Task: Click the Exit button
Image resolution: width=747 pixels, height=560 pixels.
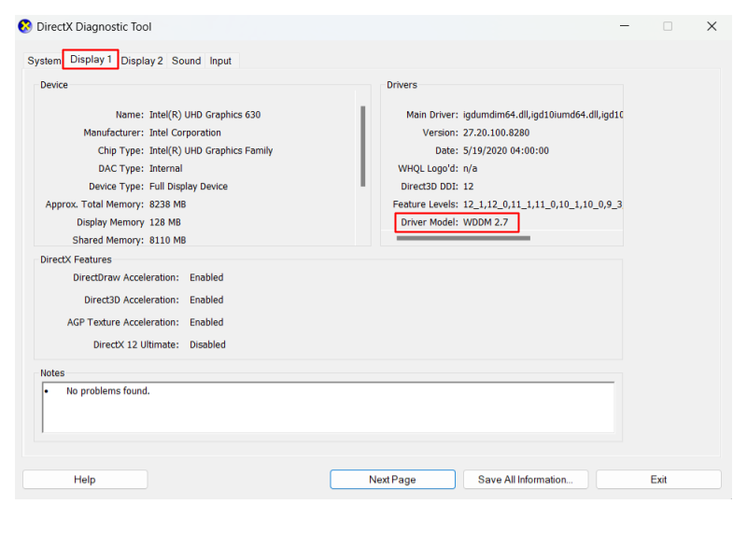Action: click(x=658, y=480)
